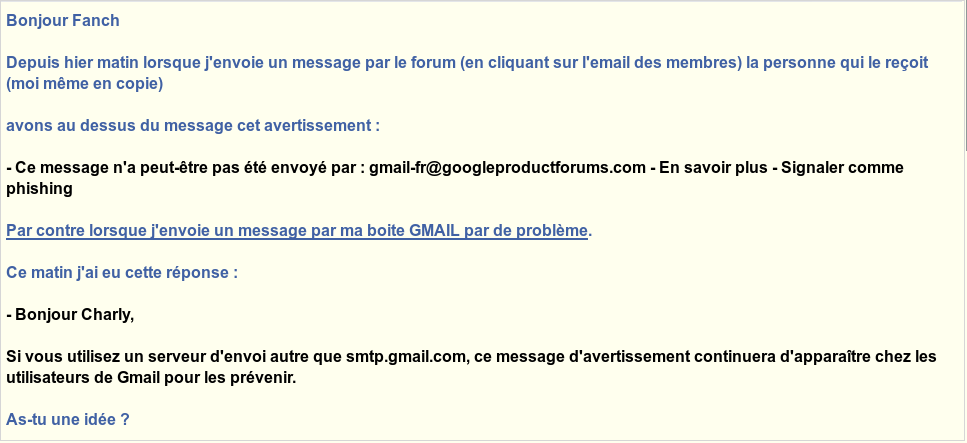
Task: Click "Ce matin j'ai eu cette réponse :"
Action: [121, 273]
